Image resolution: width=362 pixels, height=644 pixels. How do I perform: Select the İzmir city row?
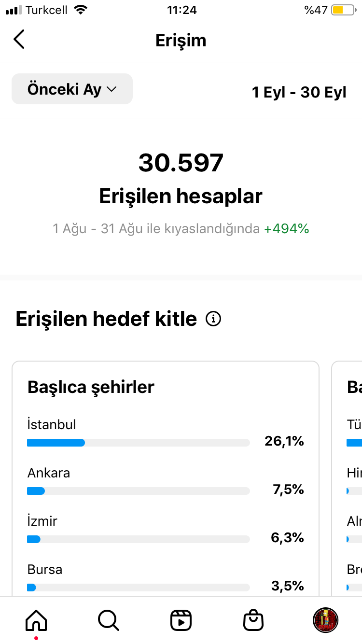coord(166,530)
